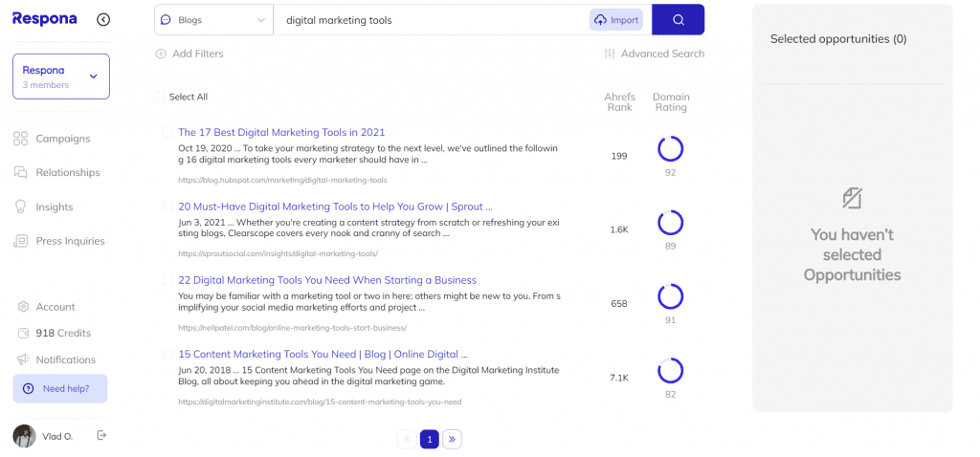The width and height of the screenshot is (980, 457).
Task: Click the Domain Rating 92 ring
Action: (671, 149)
